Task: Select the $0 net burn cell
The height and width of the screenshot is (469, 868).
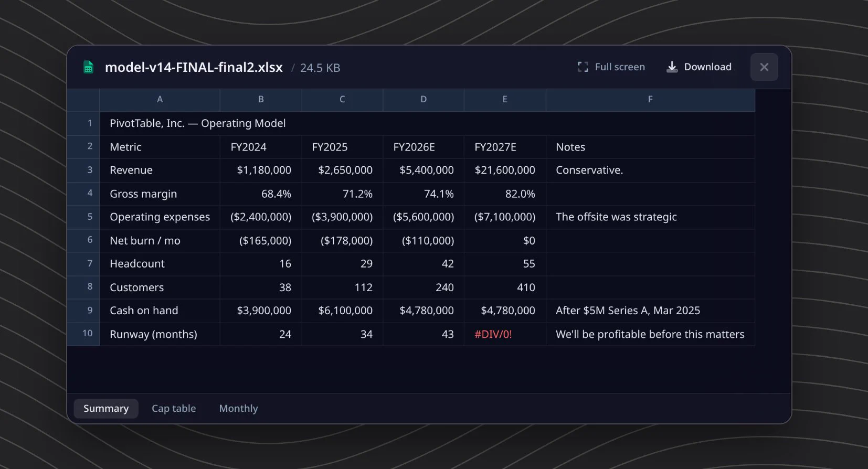Action: 505,240
